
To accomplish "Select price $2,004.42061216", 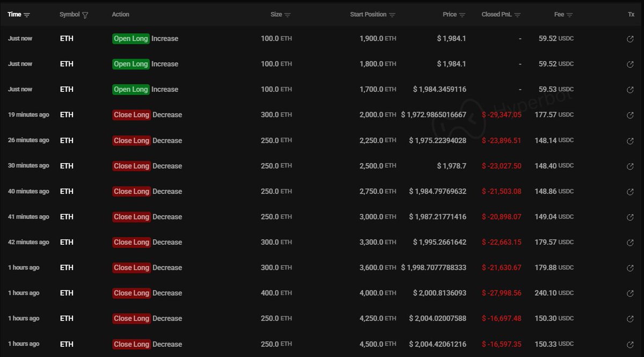I will (x=437, y=344).
